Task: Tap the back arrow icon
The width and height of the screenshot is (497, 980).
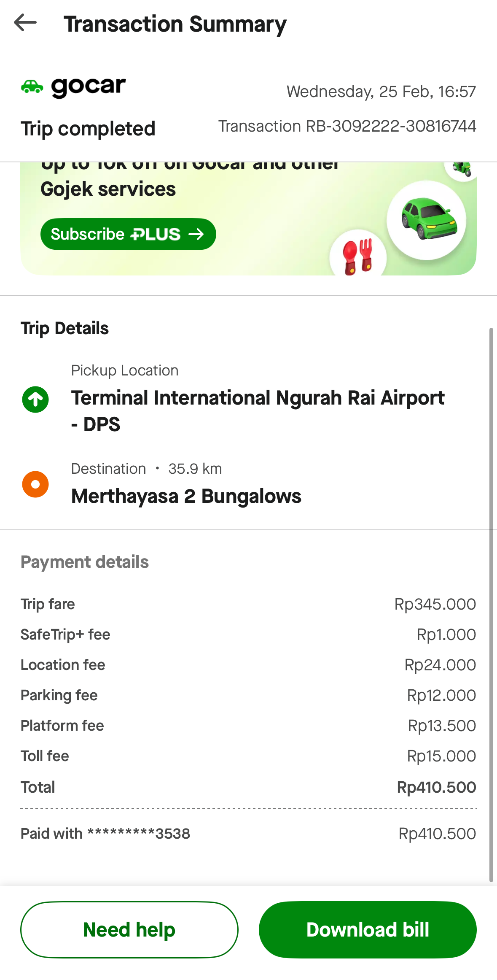Action: (25, 23)
